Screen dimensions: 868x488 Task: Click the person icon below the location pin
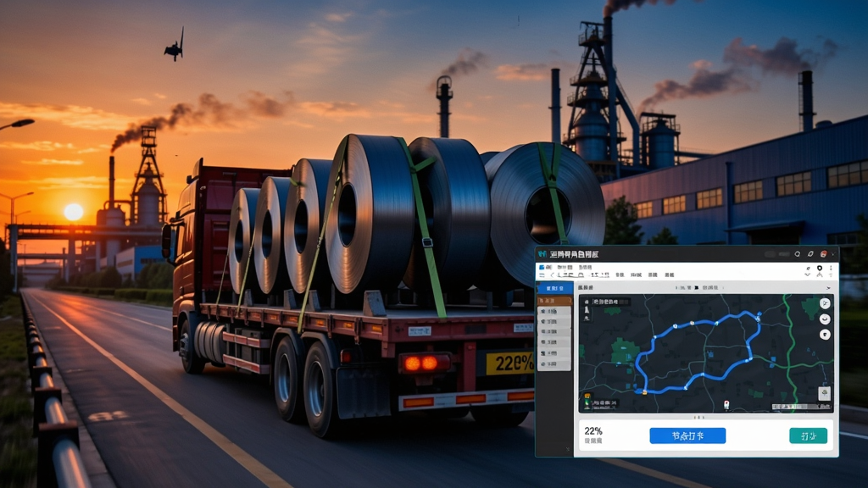pos(820,275)
